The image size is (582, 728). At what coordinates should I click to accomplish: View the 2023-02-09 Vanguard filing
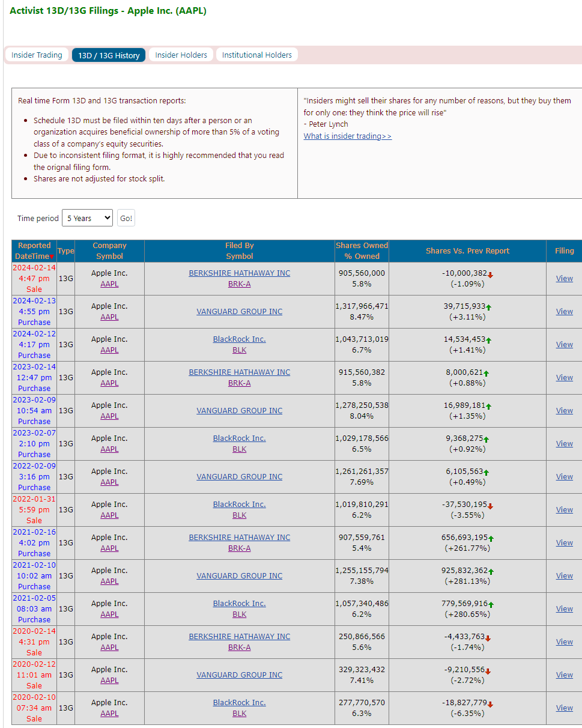click(x=564, y=411)
